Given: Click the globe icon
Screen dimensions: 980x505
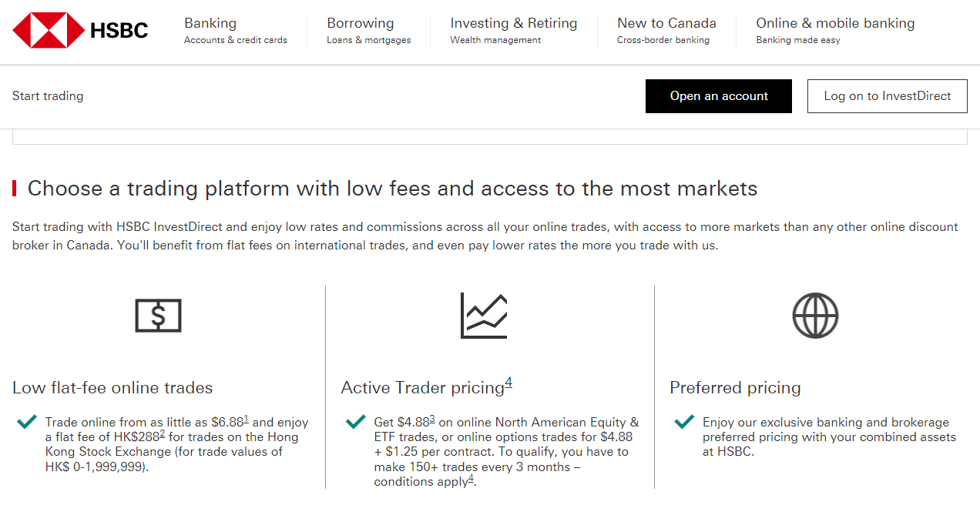Looking at the screenshot, I should [x=815, y=316].
